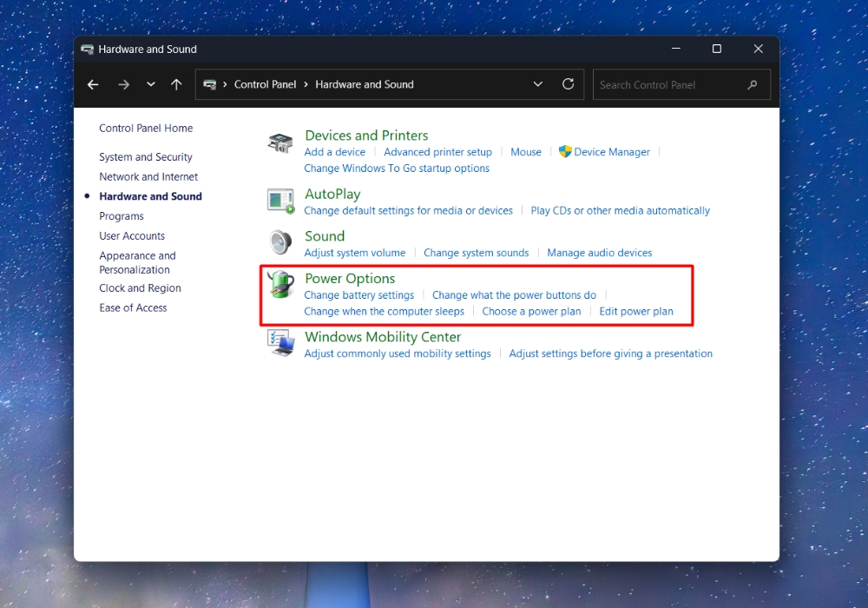The width and height of the screenshot is (868, 608).
Task: Click Change what the power buttons do
Action: [514, 295]
